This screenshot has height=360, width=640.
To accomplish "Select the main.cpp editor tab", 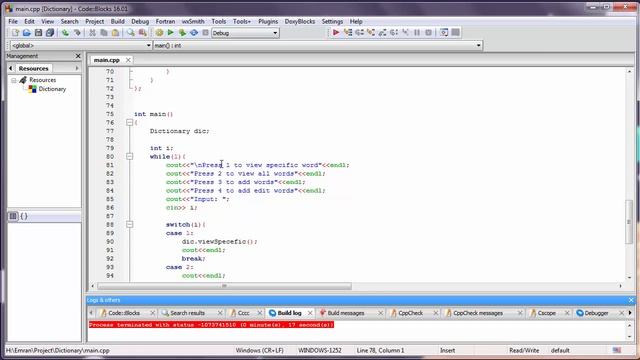I will (x=107, y=60).
